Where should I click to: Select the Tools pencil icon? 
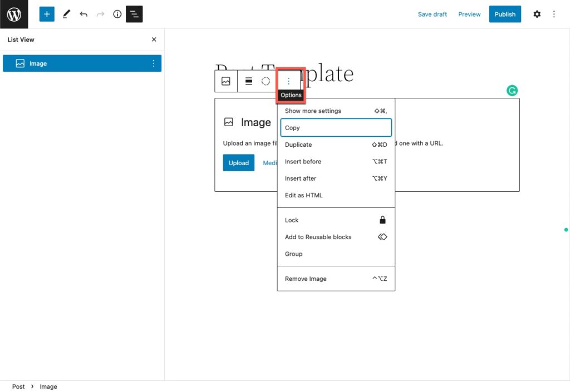(x=66, y=14)
